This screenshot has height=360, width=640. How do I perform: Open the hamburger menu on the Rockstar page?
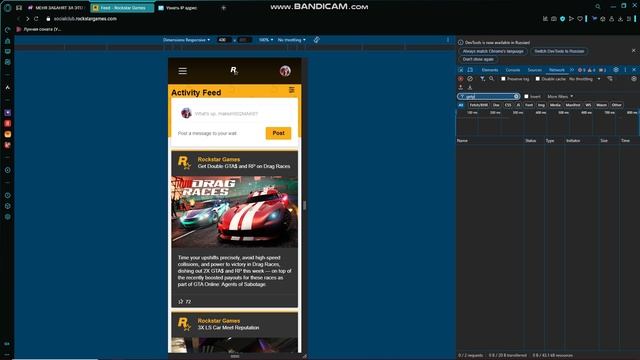click(x=182, y=71)
